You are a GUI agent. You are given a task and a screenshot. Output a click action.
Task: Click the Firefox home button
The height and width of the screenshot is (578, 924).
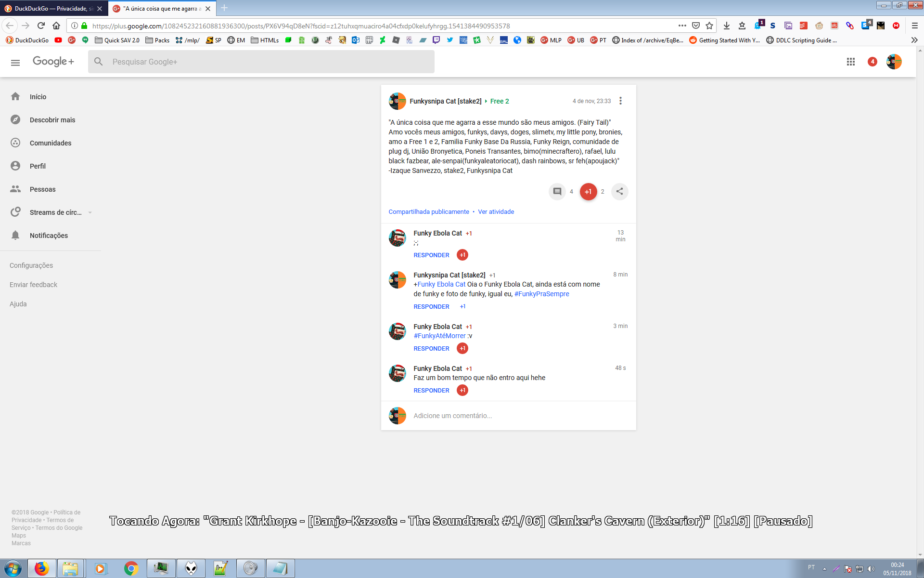click(56, 26)
